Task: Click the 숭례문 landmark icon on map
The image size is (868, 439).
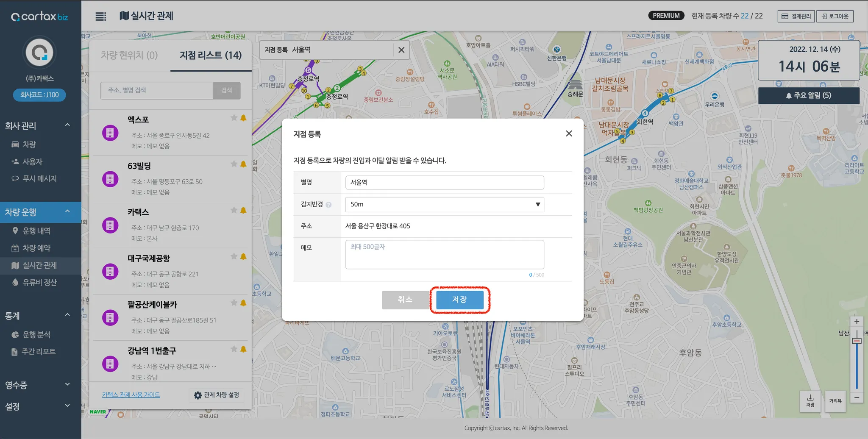Action: (x=575, y=84)
